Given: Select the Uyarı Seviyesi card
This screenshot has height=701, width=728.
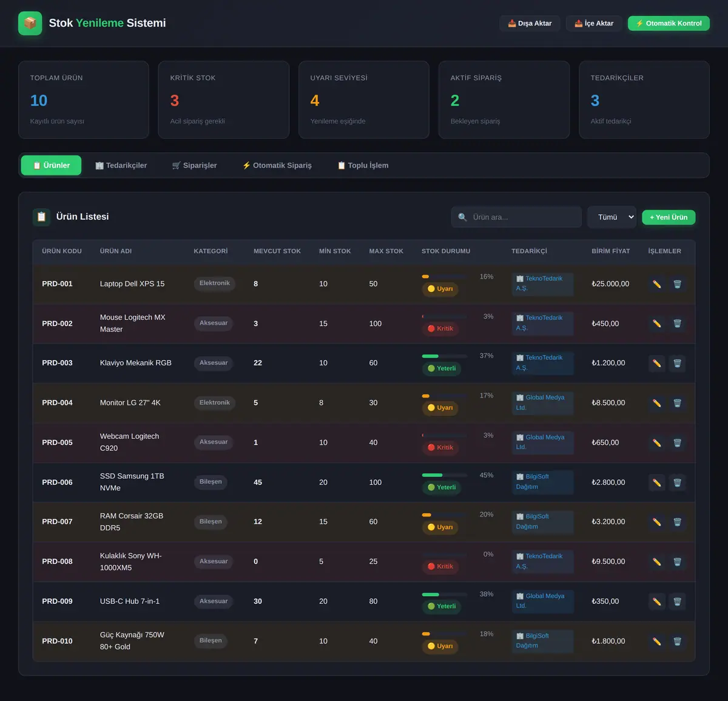Looking at the screenshot, I should 364,100.
